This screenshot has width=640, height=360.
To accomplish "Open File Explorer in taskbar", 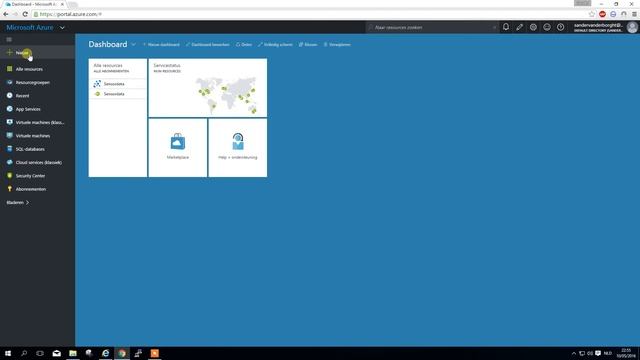I will 73,353.
